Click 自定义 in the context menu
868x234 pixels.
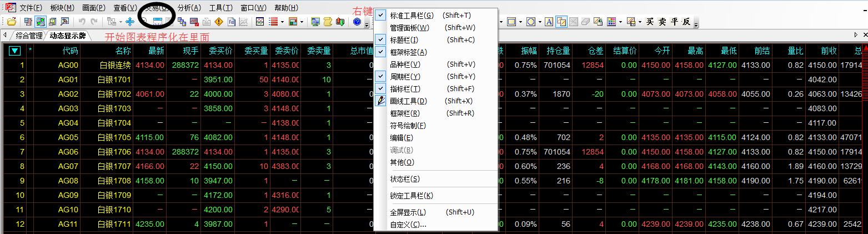408,225
